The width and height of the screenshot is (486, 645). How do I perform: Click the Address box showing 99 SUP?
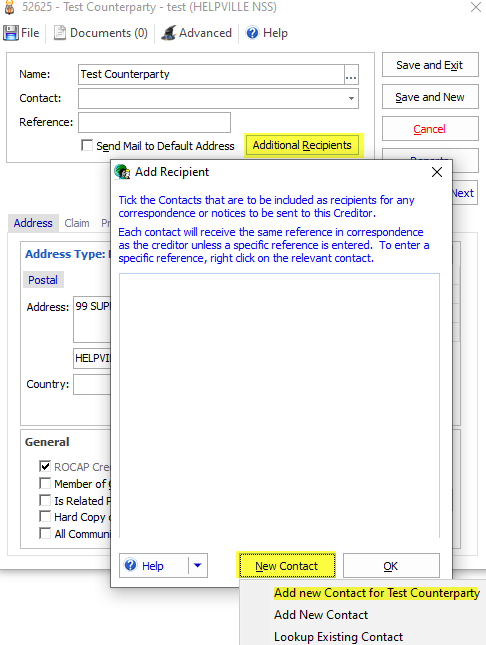point(92,319)
